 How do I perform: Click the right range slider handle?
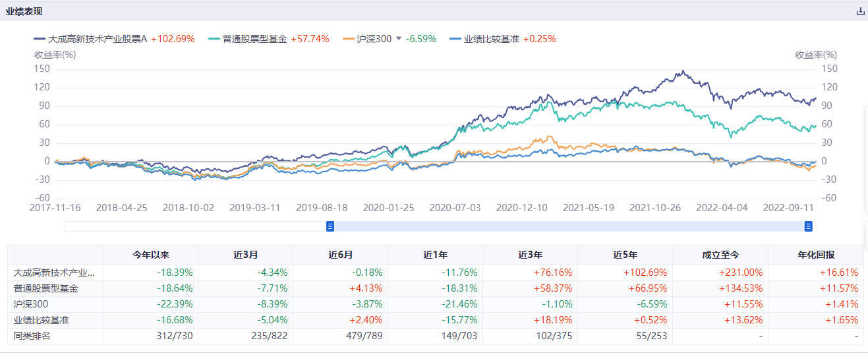(808, 226)
